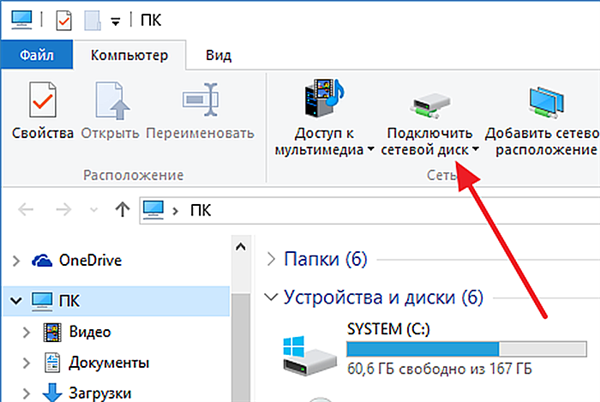Open Доступ к мультимедиа media access icon
This screenshot has width=600, height=402.
point(324,99)
